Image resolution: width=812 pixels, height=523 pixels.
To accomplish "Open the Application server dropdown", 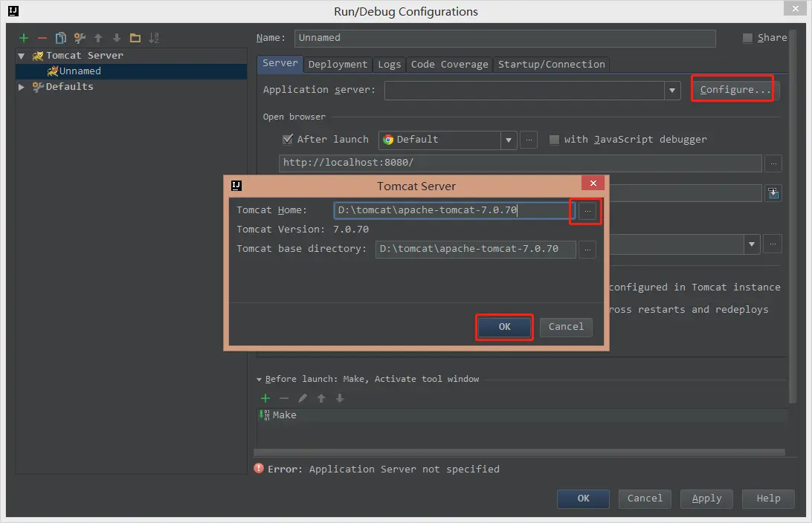I will coord(671,91).
